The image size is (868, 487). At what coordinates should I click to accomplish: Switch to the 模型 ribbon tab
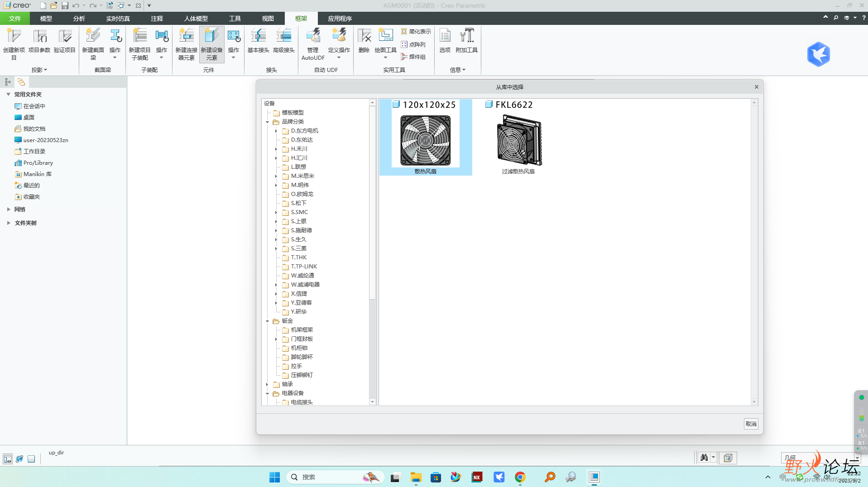point(46,19)
